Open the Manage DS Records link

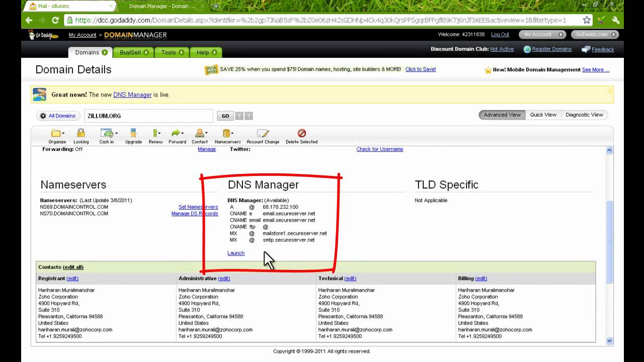coord(195,214)
